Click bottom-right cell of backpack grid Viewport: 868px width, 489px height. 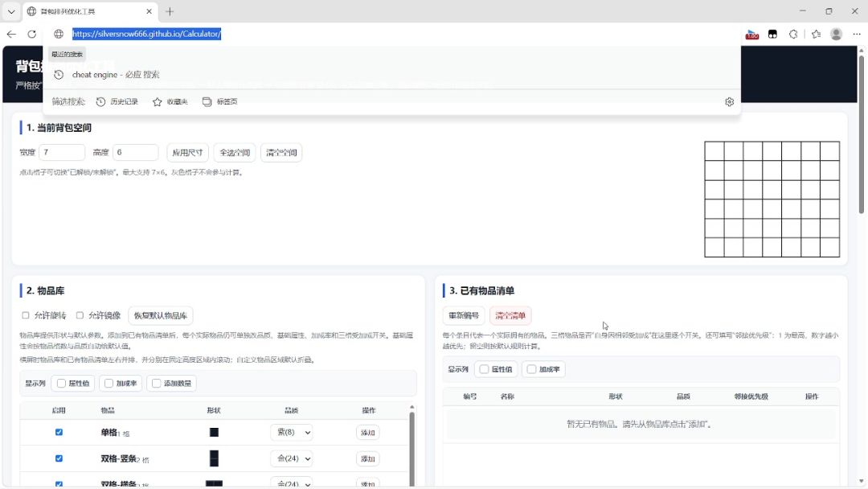point(829,248)
